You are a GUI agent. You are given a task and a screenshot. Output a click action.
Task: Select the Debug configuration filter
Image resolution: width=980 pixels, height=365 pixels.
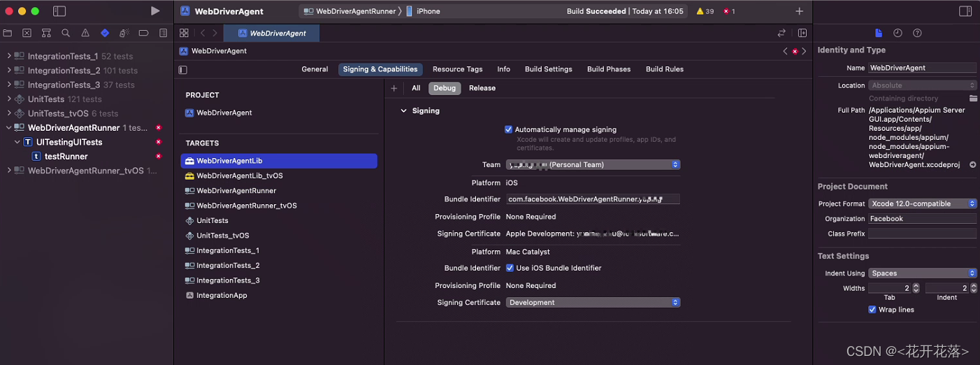tap(445, 88)
